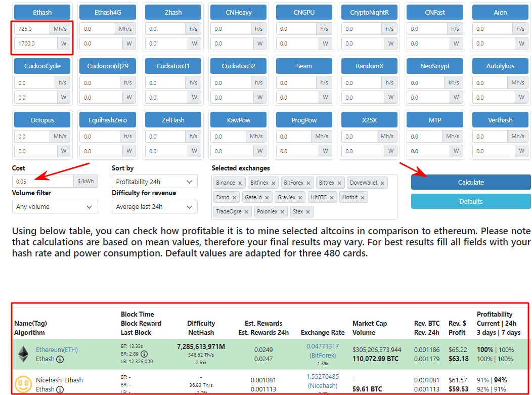Enable the Octopus algorithm
532x395 pixels.
pyautogui.click(x=42, y=120)
